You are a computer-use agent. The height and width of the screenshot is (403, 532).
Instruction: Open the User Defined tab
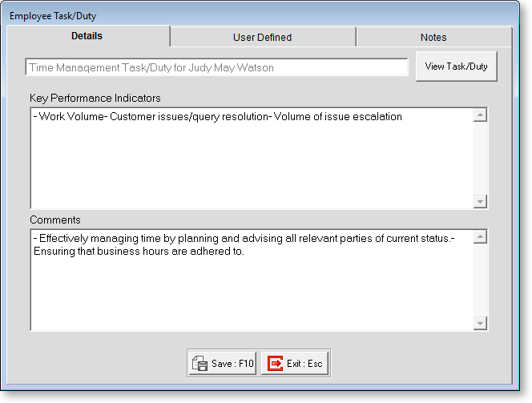pyautogui.click(x=262, y=37)
